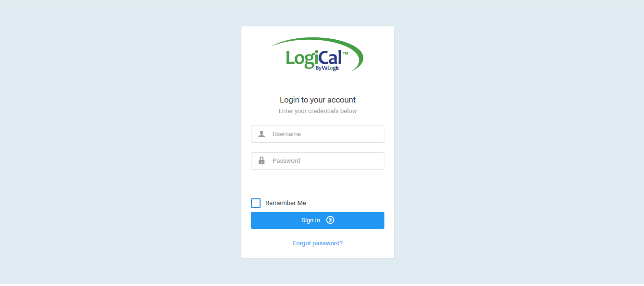Open the "Forgot password?" link
This screenshot has width=644, height=286.
click(x=318, y=243)
